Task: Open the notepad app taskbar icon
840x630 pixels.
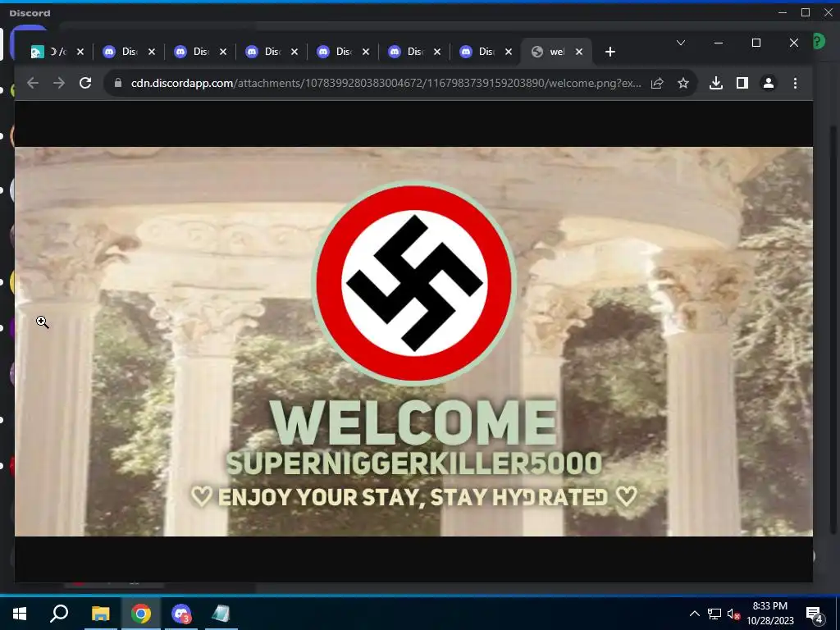Action: 221,614
